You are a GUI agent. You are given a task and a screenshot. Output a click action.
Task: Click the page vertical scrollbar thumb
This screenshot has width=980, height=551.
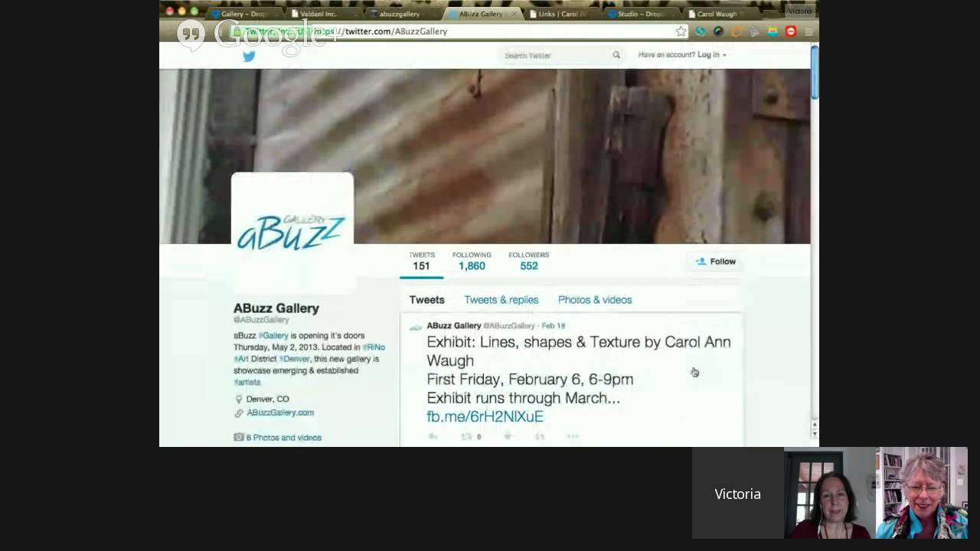815,72
